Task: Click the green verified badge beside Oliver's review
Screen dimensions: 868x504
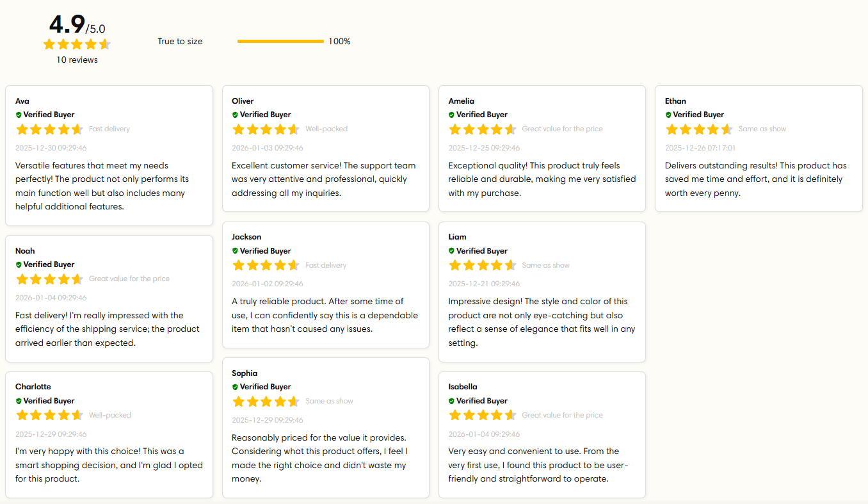Action: tap(235, 115)
